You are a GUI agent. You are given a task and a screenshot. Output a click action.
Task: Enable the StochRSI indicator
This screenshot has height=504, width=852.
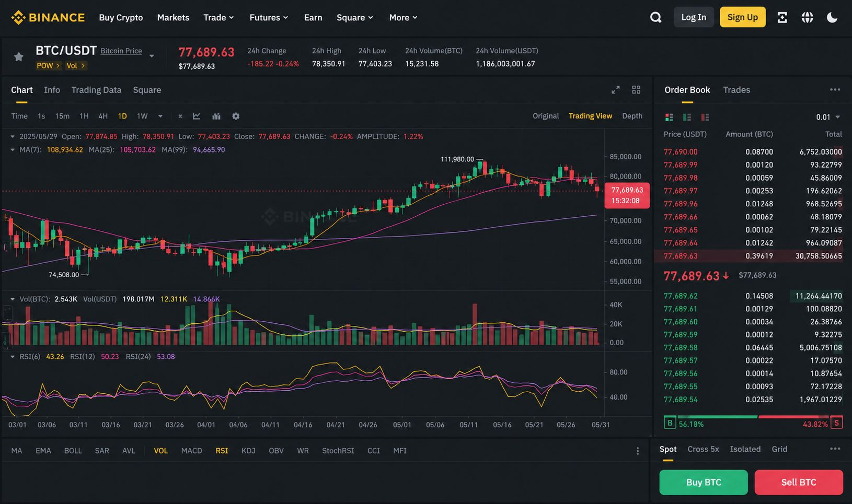click(x=338, y=451)
